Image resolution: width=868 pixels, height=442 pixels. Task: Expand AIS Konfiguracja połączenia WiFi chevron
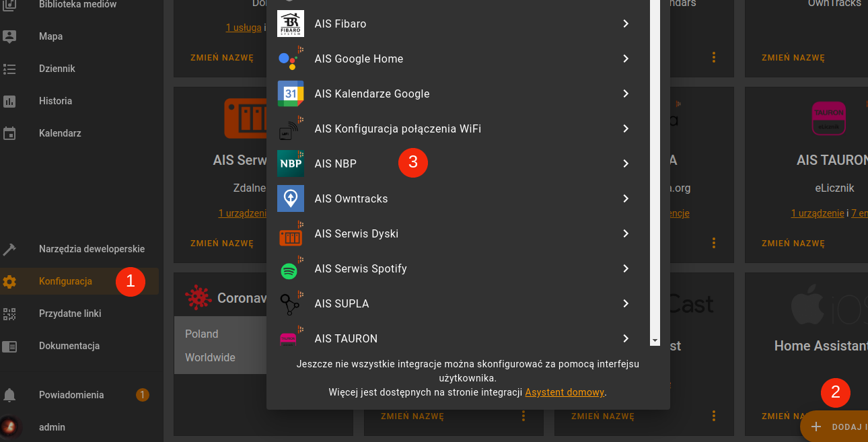[626, 128]
